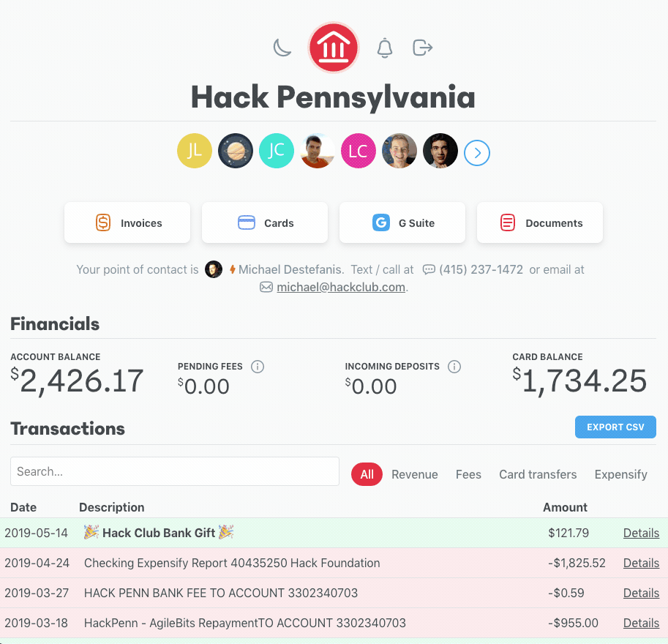Click the Hack Pennsylvania heading
668x644 pixels.
point(333,97)
